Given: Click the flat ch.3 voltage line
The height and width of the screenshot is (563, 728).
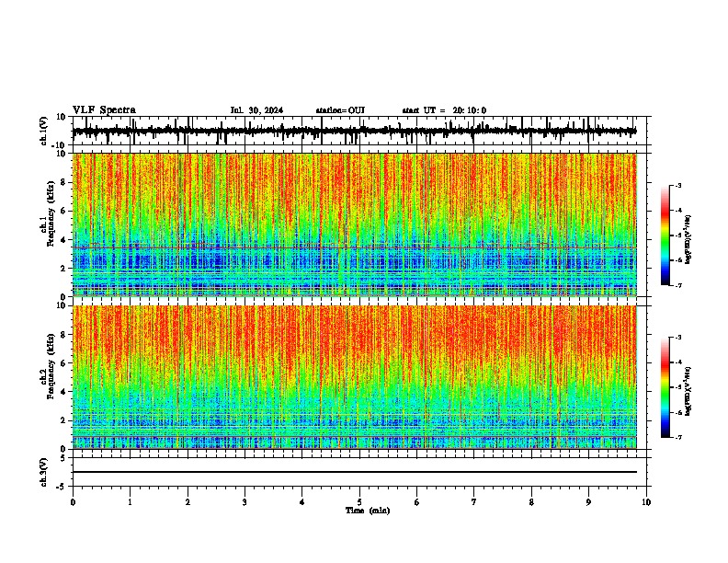Looking at the screenshot, I should coord(354,472).
